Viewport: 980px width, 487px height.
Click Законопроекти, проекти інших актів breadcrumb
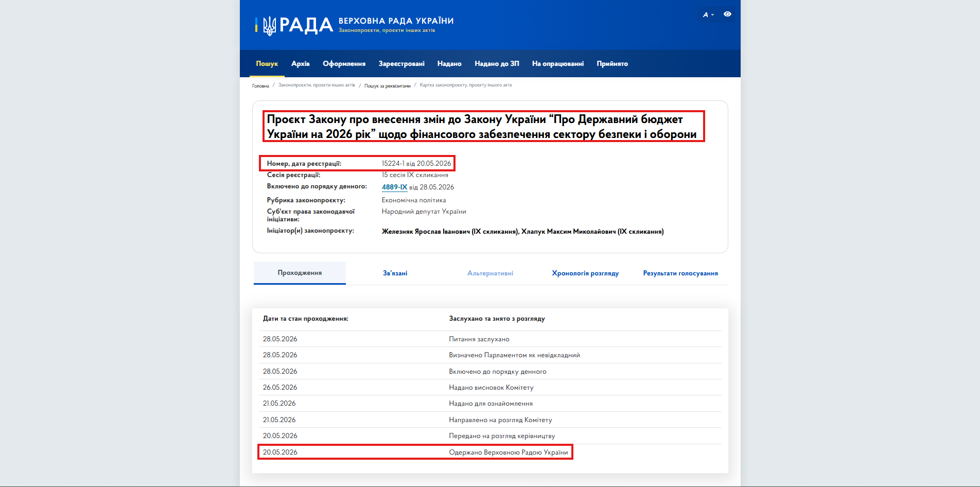click(x=317, y=85)
